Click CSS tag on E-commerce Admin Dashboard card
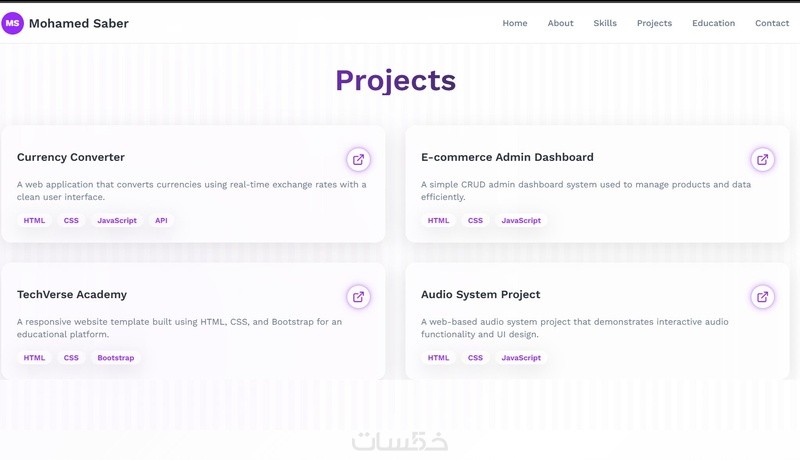Image resolution: width=800 pixels, height=460 pixels. pyautogui.click(x=475, y=220)
